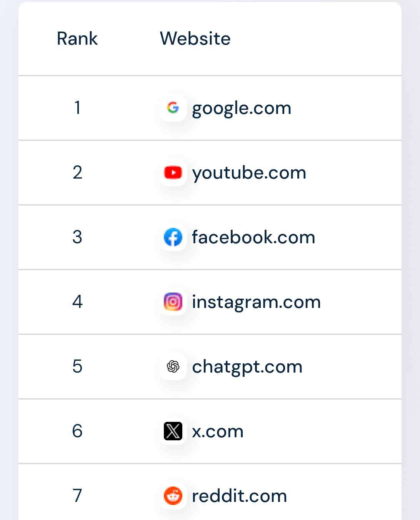Go to the chatgpt.com link
The width and height of the screenshot is (420, 520).
click(247, 367)
